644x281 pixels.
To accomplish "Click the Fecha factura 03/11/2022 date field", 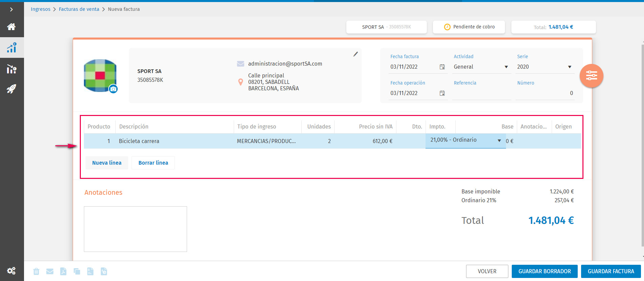I will click(418, 67).
